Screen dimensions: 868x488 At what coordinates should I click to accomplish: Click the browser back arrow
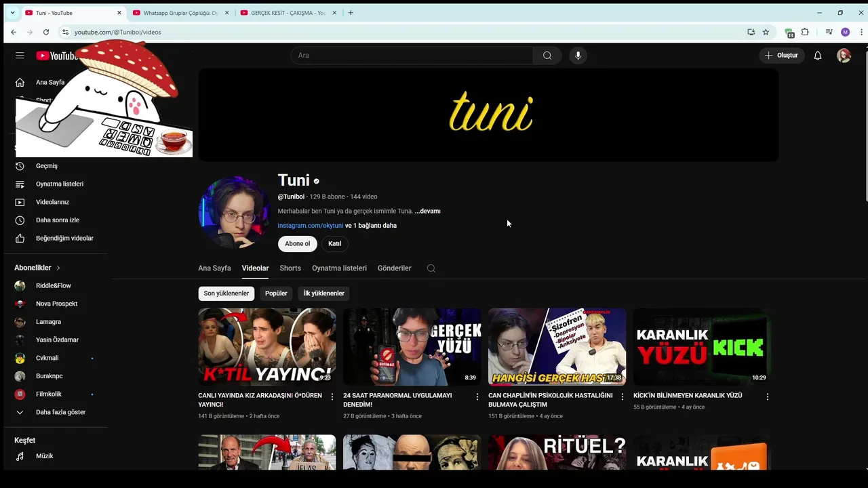click(14, 32)
